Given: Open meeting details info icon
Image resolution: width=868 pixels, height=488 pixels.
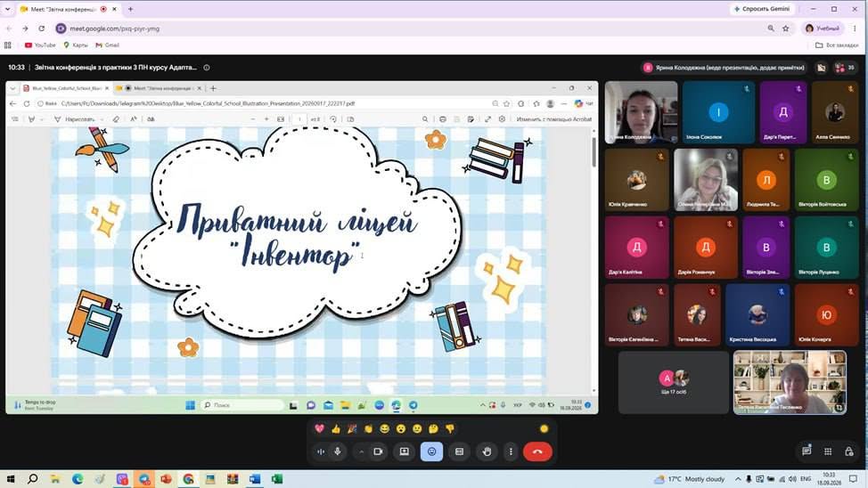Looking at the screenshot, I should tap(207, 68).
